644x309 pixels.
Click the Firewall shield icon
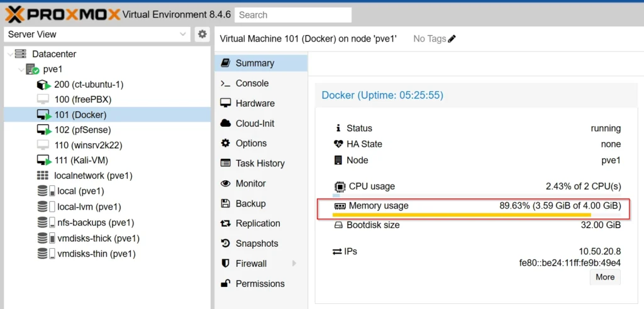click(x=226, y=263)
